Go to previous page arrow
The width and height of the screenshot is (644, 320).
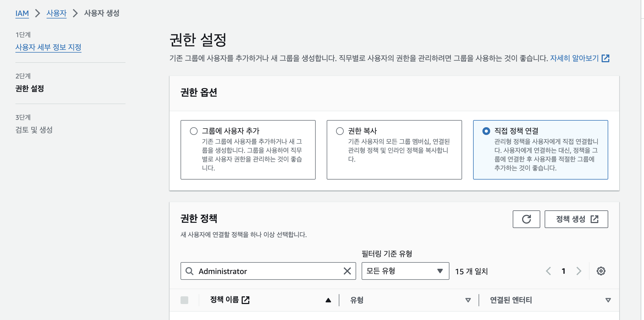click(548, 271)
